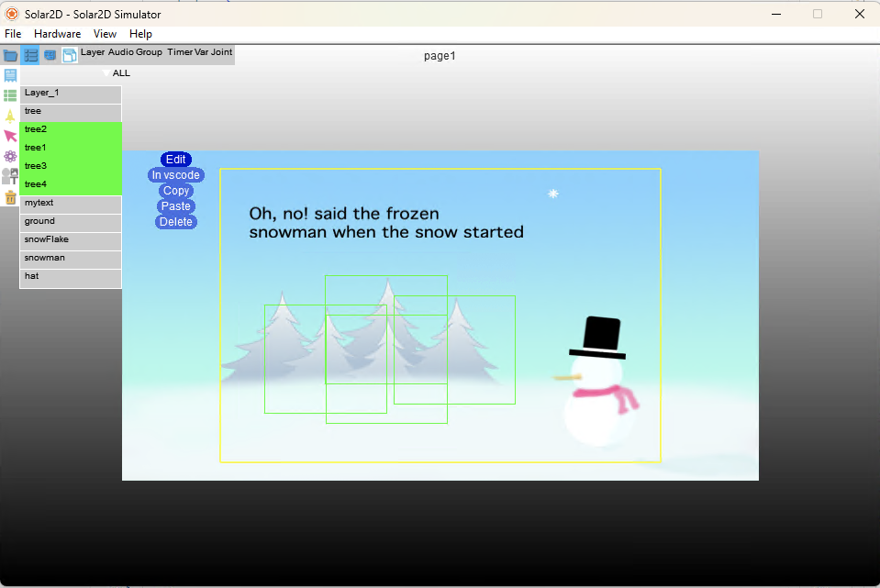Click the orange trash can icon
Viewport: 880px width, 588px height.
click(10, 197)
